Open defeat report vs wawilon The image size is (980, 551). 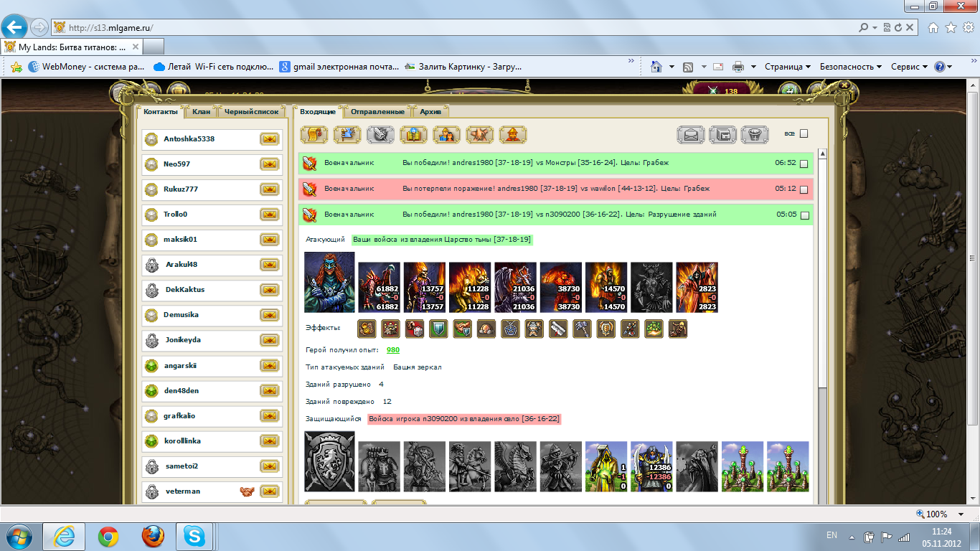556,189
